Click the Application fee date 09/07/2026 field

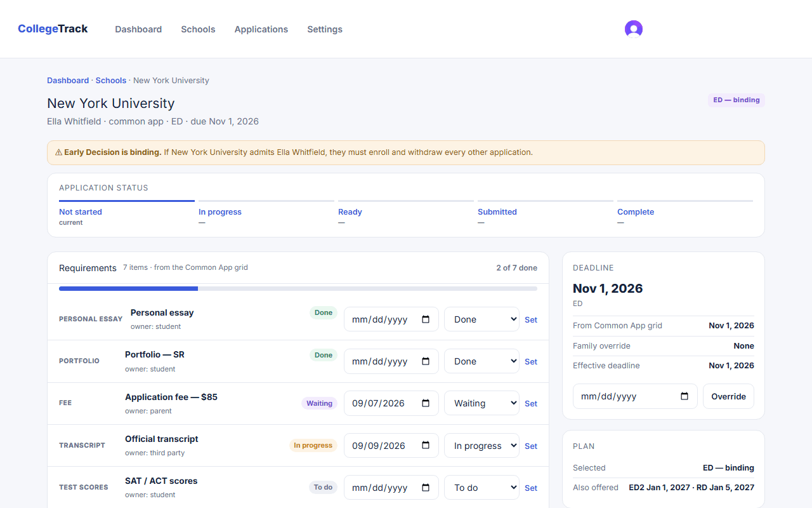pyautogui.click(x=391, y=403)
